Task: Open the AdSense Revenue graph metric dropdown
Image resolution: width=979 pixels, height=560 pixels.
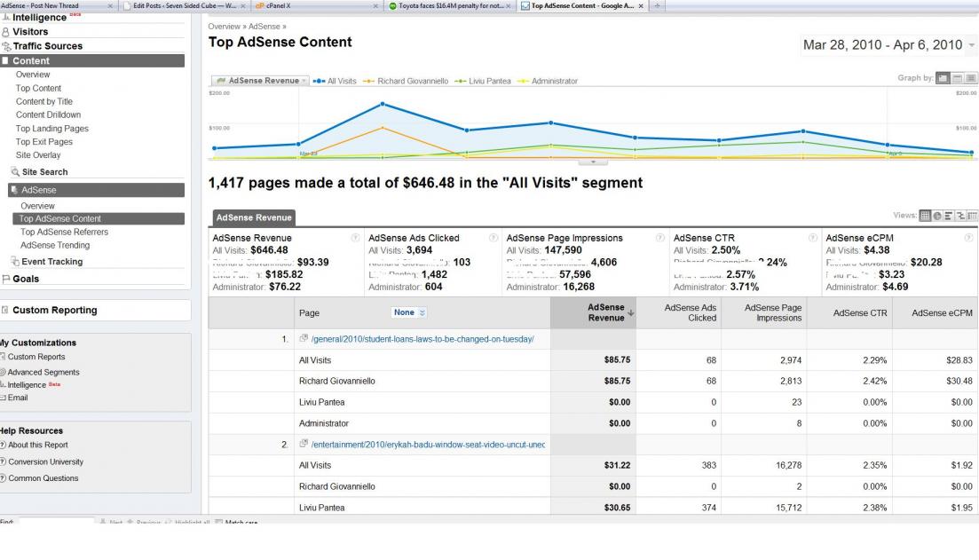Action: 260,81
